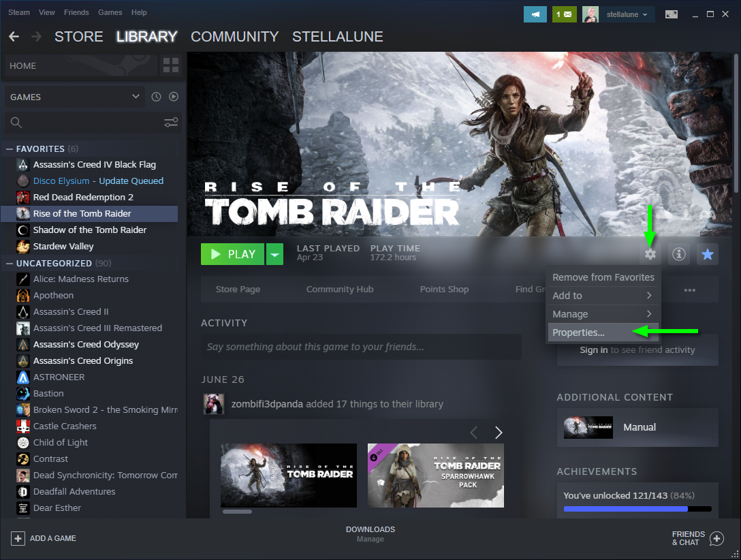Open the green friend messages envelope icon
741x560 pixels.
[565, 14]
